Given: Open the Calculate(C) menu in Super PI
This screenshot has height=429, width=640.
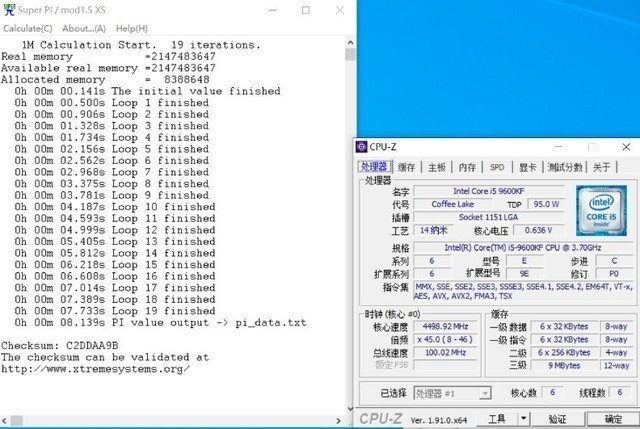Looking at the screenshot, I should (x=28, y=29).
